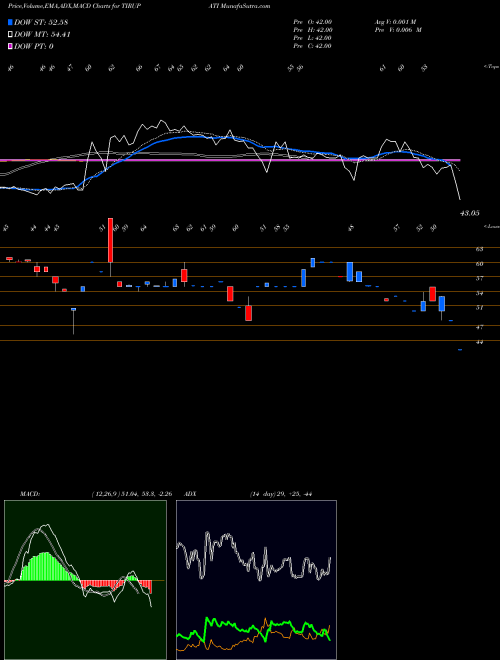The width and height of the screenshot is (500, 660).
Task: Click the 'Pre O: 42.00' value
Action: click(x=313, y=22)
